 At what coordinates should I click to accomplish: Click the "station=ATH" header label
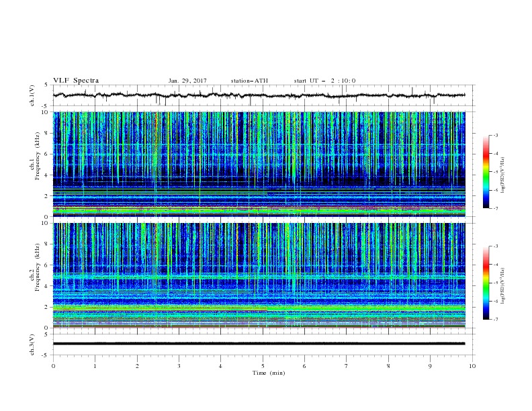249,81
